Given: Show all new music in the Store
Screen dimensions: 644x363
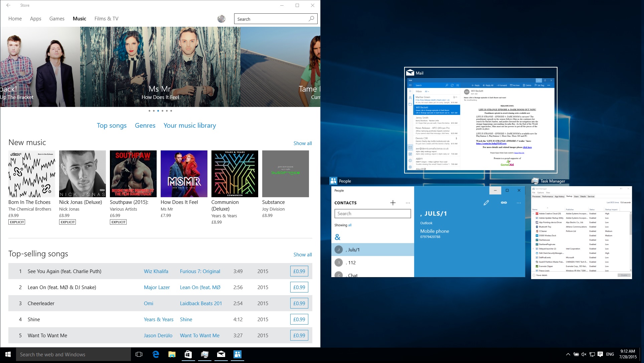Looking at the screenshot, I should pyautogui.click(x=302, y=143).
